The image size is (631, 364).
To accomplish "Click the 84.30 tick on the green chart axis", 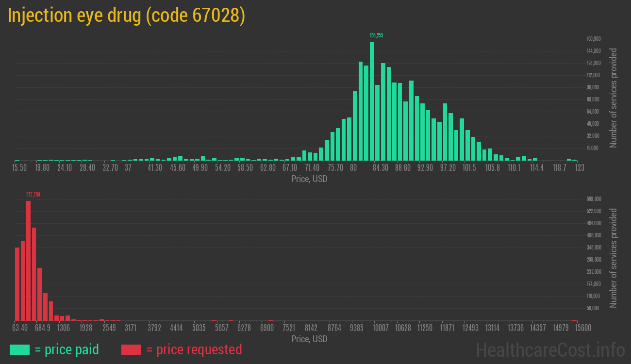I will click(x=381, y=168).
